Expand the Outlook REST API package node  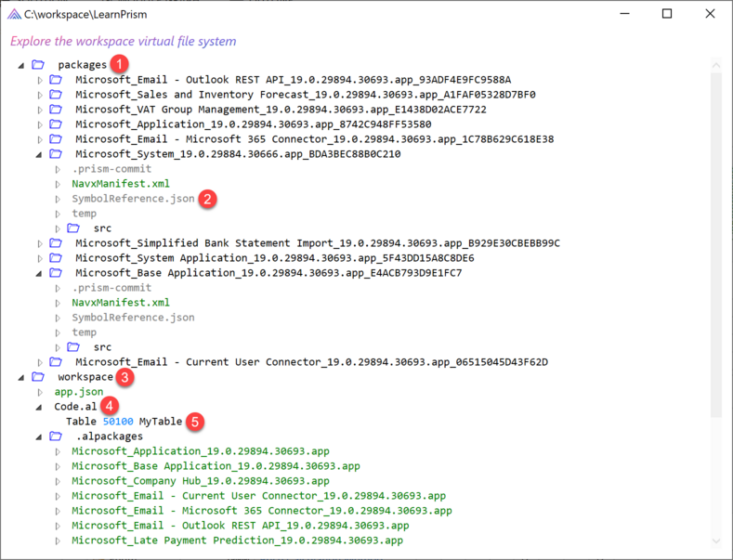pyautogui.click(x=40, y=81)
